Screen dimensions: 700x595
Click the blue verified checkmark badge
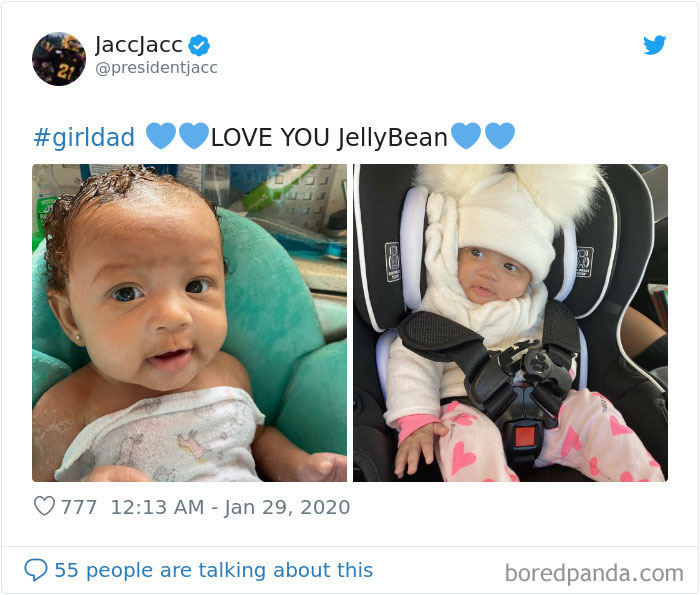(x=199, y=45)
